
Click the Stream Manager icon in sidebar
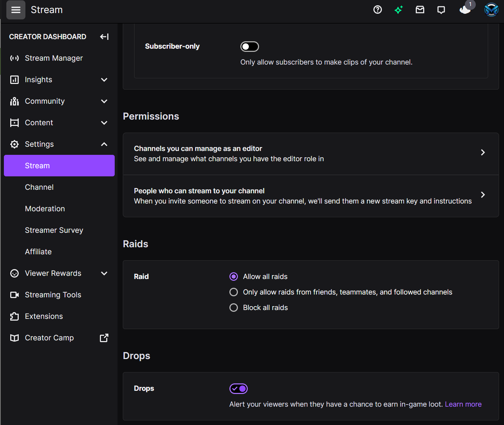[14, 58]
